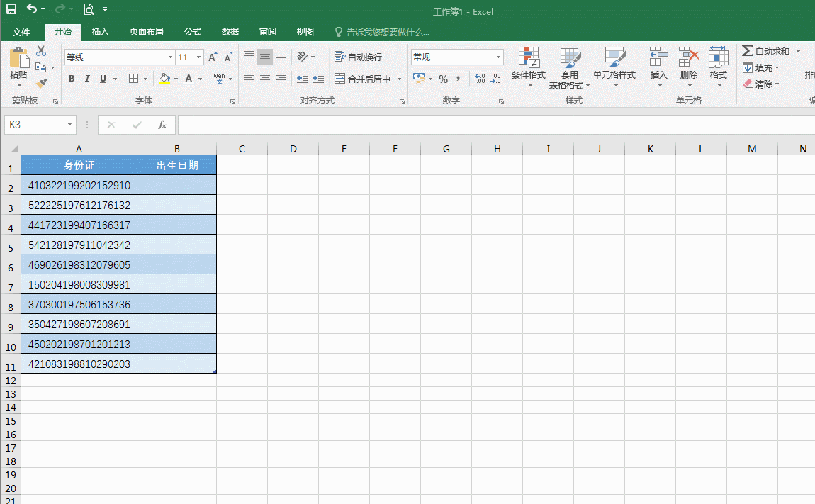Open Cell Styles (单元格样式)
Viewport: 815px width, 504px height.
(614, 67)
